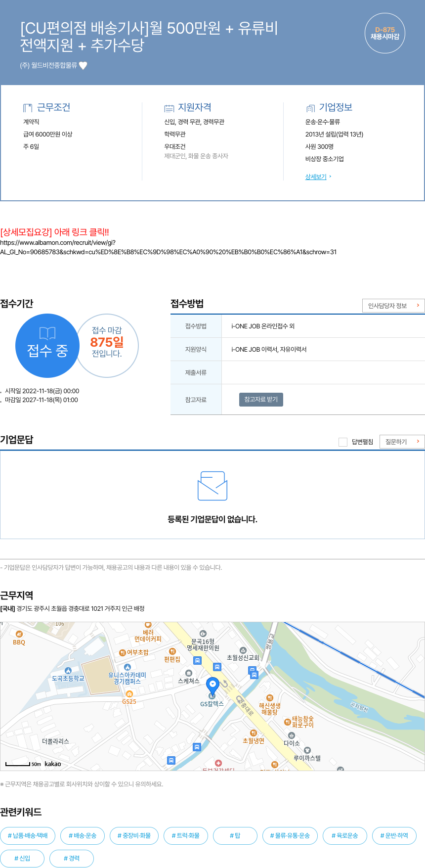The width and height of the screenshot is (425, 868).
Task: Click the 해신생생해물탕 restaurant marker
Action: coord(270,698)
